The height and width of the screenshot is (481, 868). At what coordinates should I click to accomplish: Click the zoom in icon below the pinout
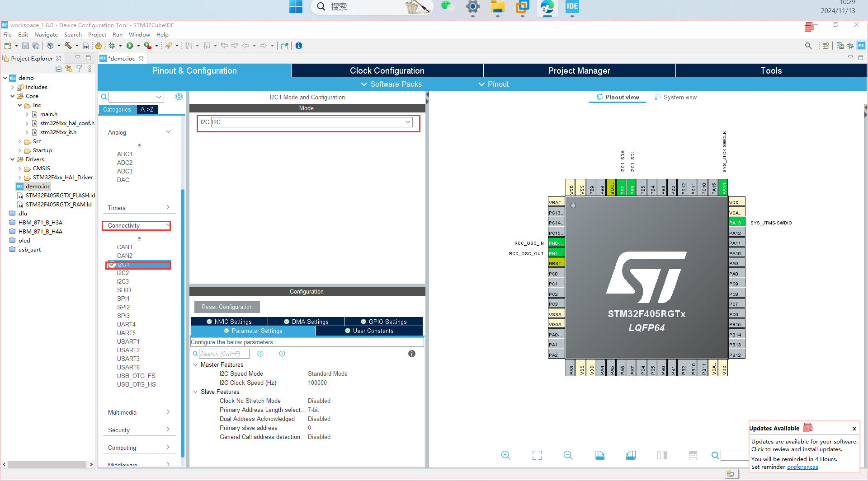coord(505,455)
